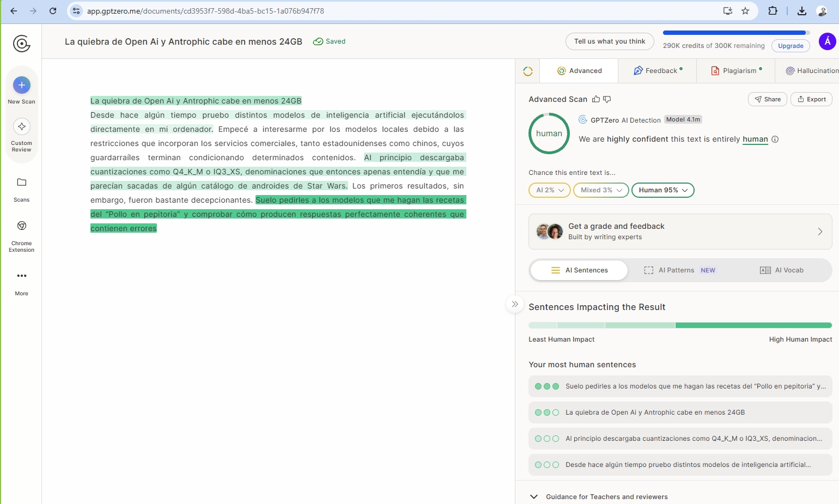Bookmark this page with star icon
Image resolution: width=839 pixels, height=504 pixels.
[745, 11]
